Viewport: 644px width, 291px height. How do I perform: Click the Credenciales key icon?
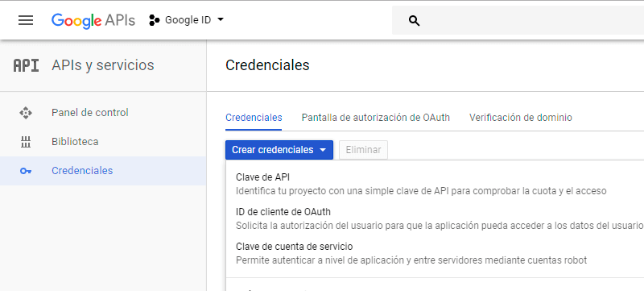26,171
